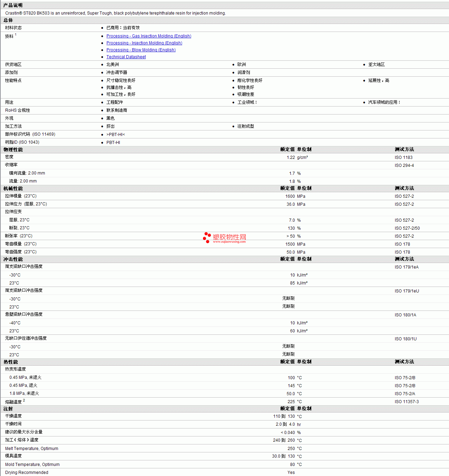Click the 横向流量: 2.00 mm row label
This screenshot has width=449, height=476.
27,173
